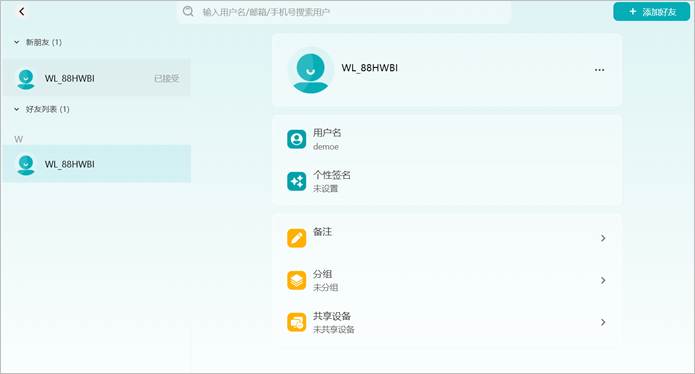Click avatar of WL_88HWBI in 新朋友
This screenshot has width=695, height=374.
pyautogui.click(x=26, y=79)
